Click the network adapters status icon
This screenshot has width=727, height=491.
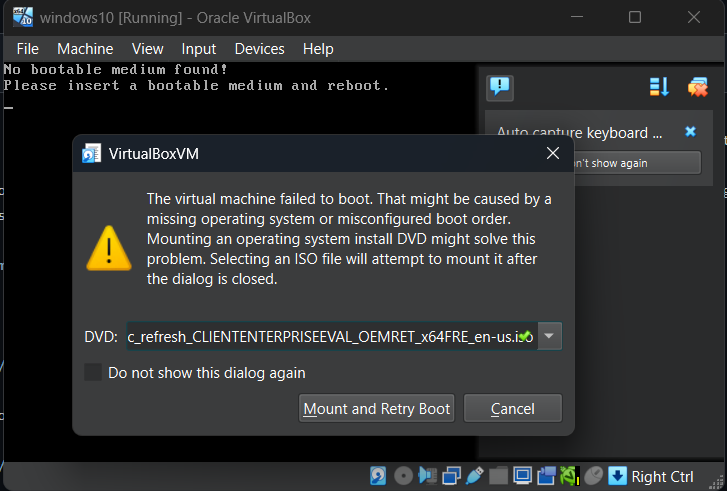[451, 476]
